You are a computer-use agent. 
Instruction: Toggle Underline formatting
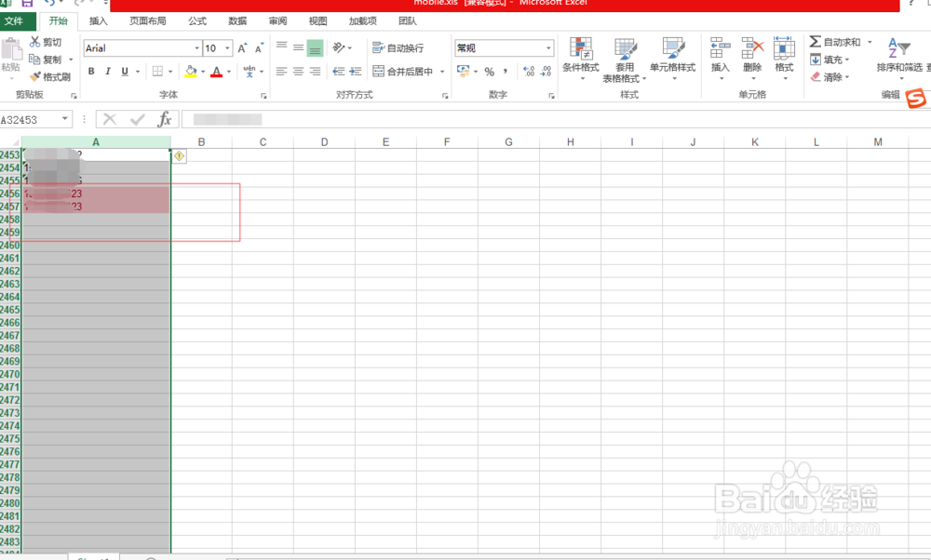pos(125,72)
